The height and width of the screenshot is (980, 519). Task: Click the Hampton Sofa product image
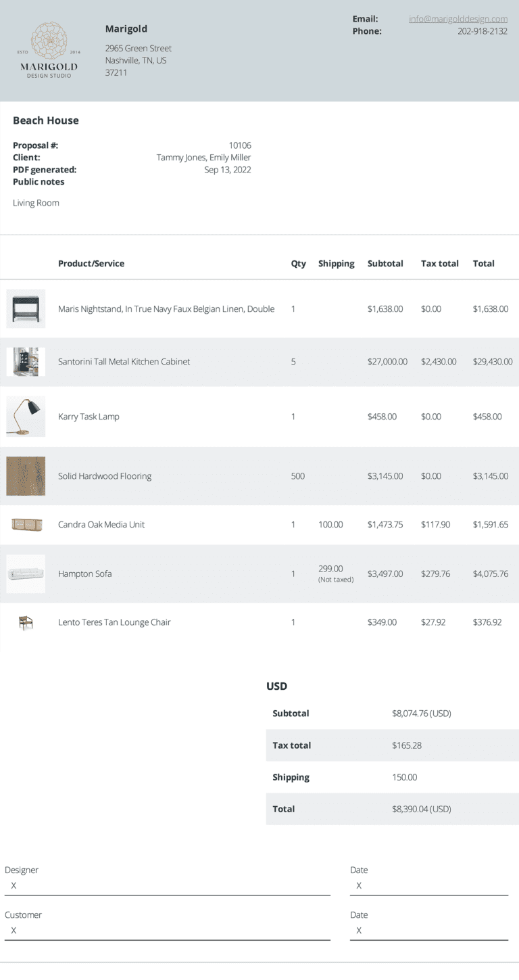click(26, 574)
